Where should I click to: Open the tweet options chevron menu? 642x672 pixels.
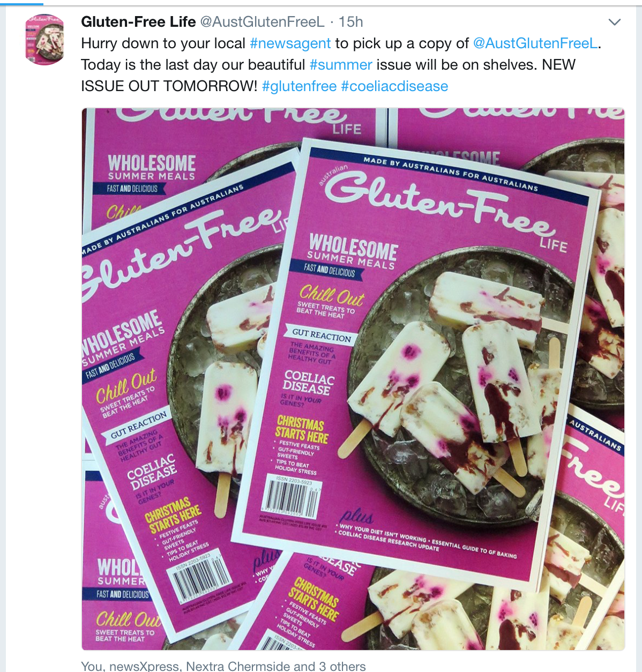pos(615,22)
